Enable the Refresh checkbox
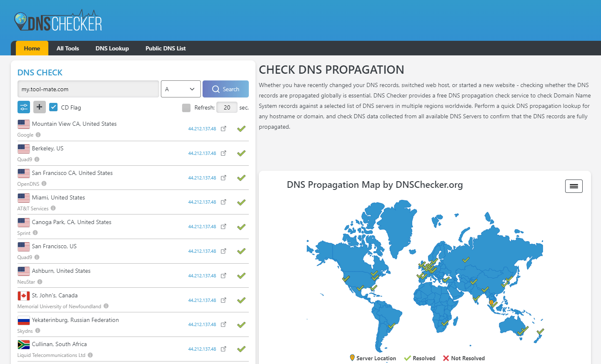 [x=186, y=107]
